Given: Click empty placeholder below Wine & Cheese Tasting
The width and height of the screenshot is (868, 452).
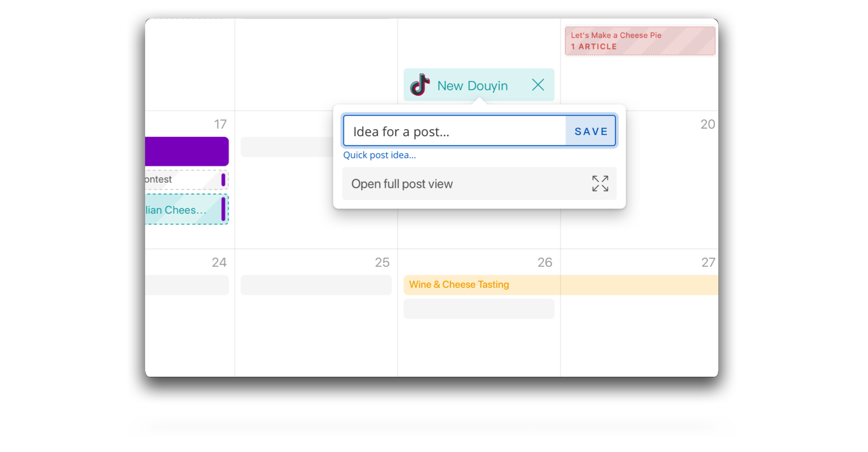Looking at the screenshot, I should tap(479, 308).
